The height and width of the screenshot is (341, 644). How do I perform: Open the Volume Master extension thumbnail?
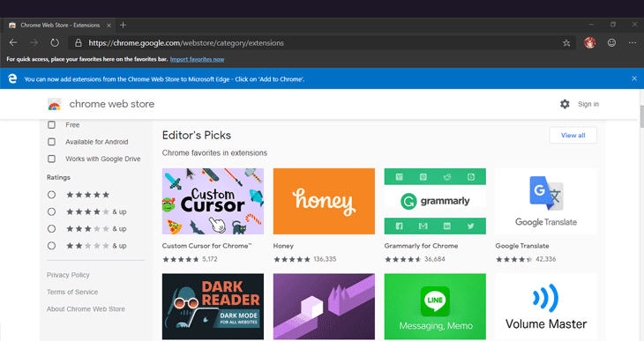pos(546,307)
